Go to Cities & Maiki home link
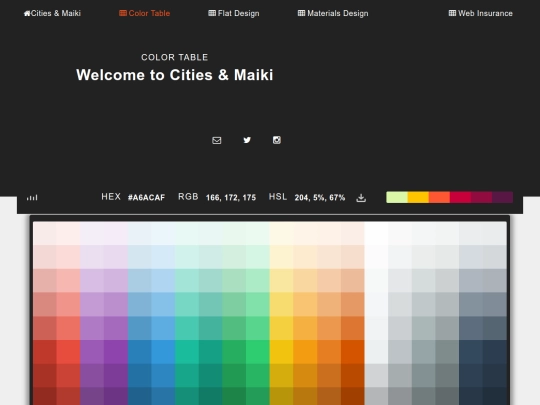540x405 pixels. click(x=52, y=13)
